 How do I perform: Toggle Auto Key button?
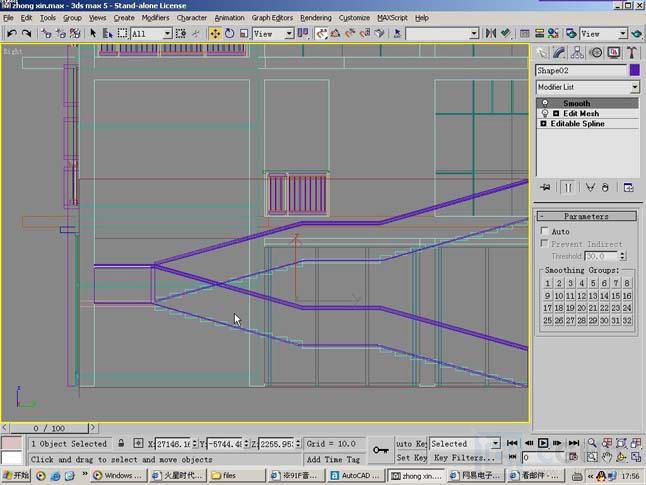(411, 443)
